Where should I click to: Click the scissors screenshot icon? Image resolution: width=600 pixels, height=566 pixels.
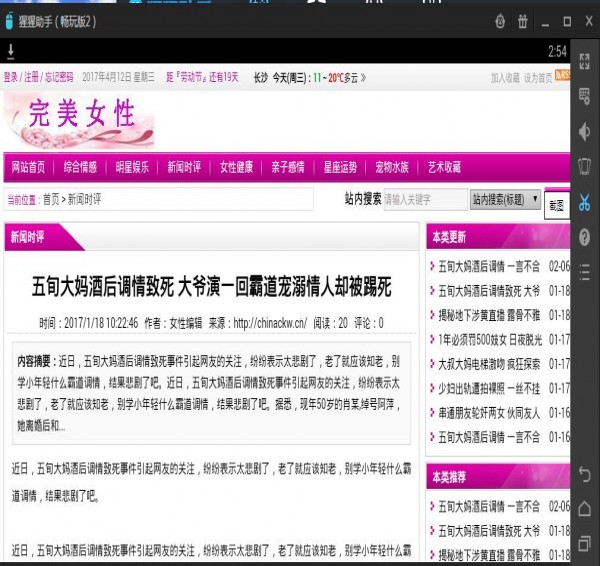point(584,202)
